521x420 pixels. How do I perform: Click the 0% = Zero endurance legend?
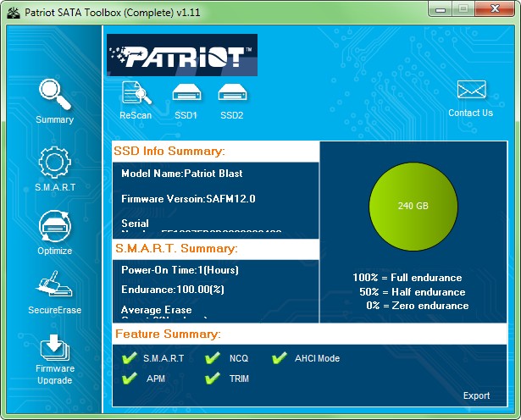418,306
